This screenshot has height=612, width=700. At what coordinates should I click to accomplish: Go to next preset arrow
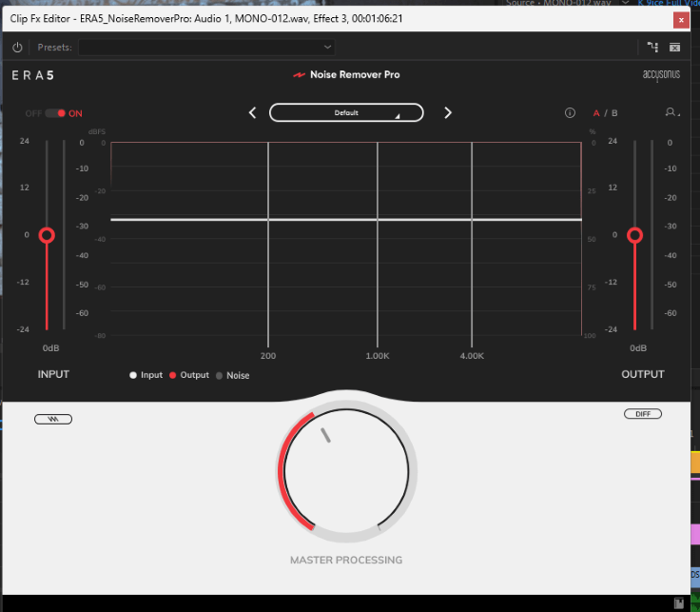pyautogui.click(x=448, y=113)
